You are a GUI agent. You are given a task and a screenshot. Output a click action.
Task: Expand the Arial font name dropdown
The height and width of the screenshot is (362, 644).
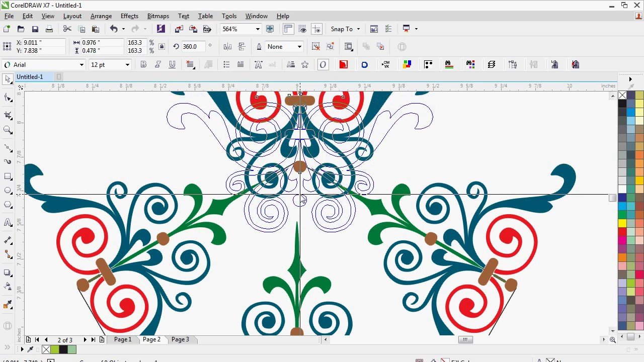click(x=82, y=65)
